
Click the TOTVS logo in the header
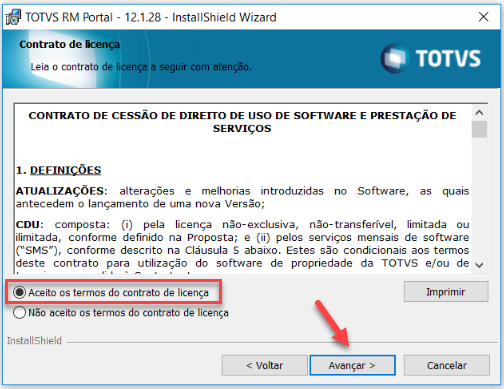point(431,58)
